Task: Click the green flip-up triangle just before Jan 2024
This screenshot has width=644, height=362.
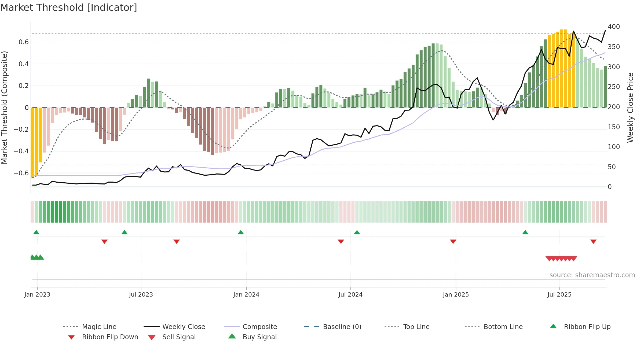Action: (241, 232)
